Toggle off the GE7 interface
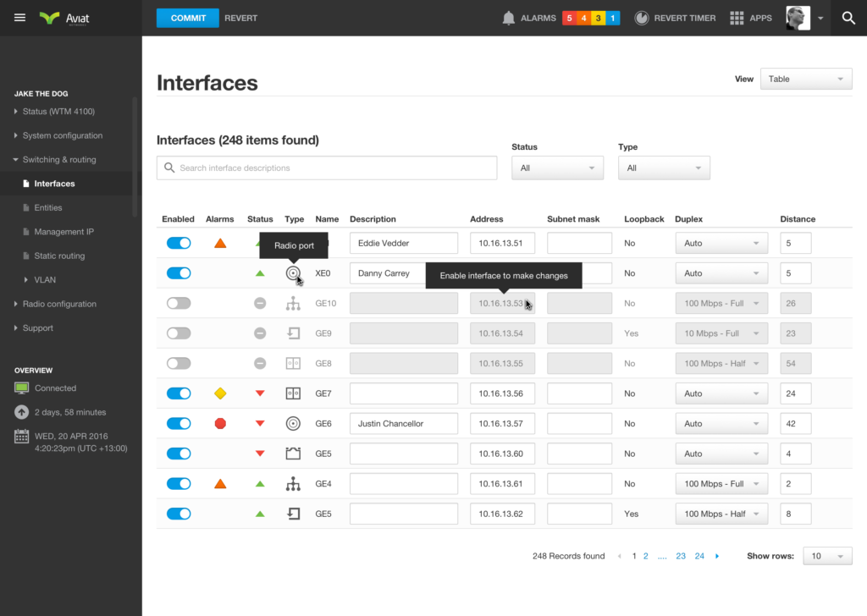Viewport: 867px width, 616px height. pos(179,393)
